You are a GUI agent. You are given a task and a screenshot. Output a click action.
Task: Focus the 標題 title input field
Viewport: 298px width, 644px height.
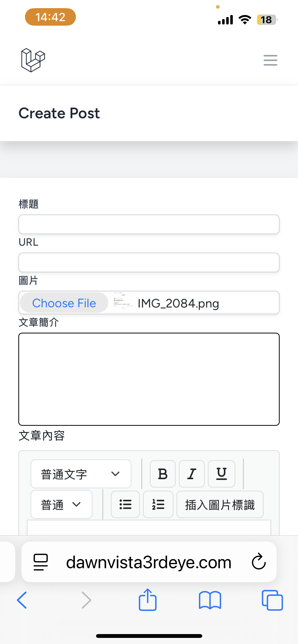click(149, 224)
